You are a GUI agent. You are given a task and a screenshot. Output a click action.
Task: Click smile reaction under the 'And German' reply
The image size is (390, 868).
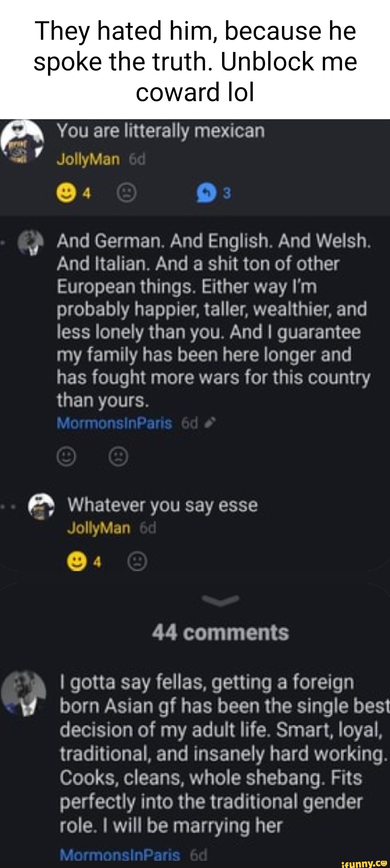point(66,458)
